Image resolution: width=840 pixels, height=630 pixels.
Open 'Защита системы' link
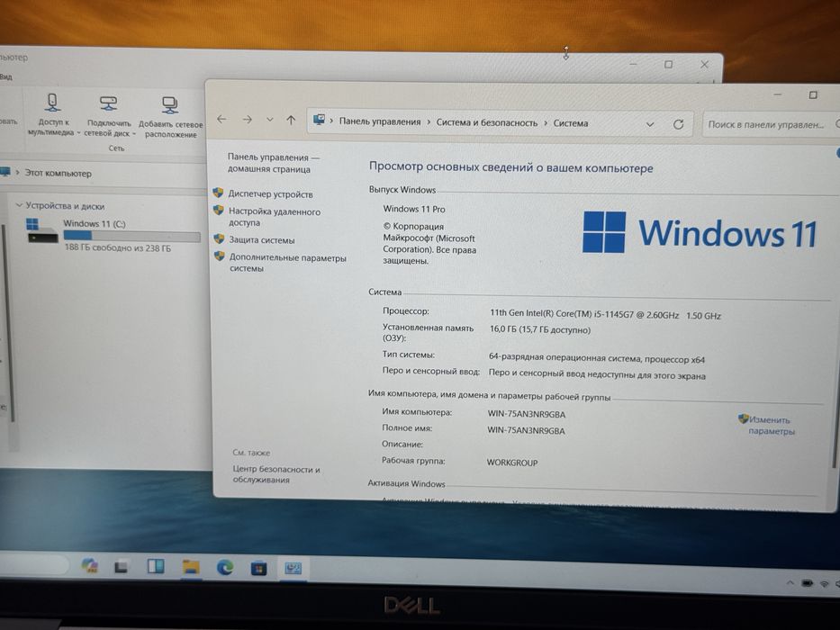click(262, 240)
